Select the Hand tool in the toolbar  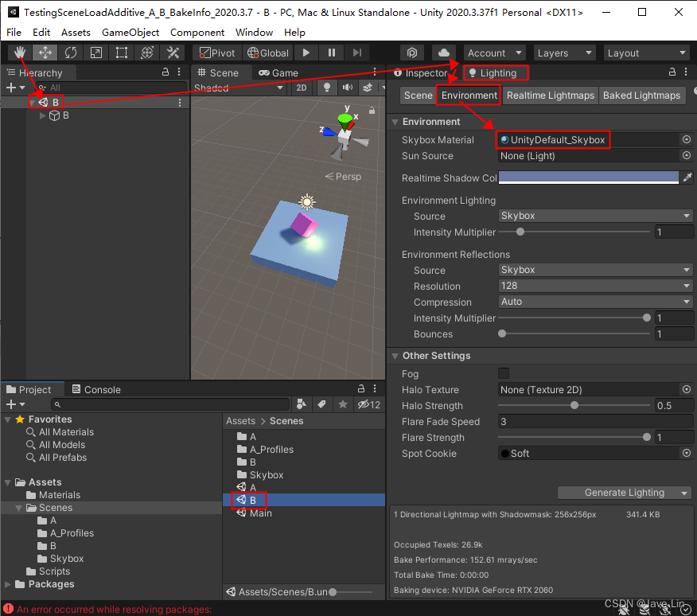[18, 53]
